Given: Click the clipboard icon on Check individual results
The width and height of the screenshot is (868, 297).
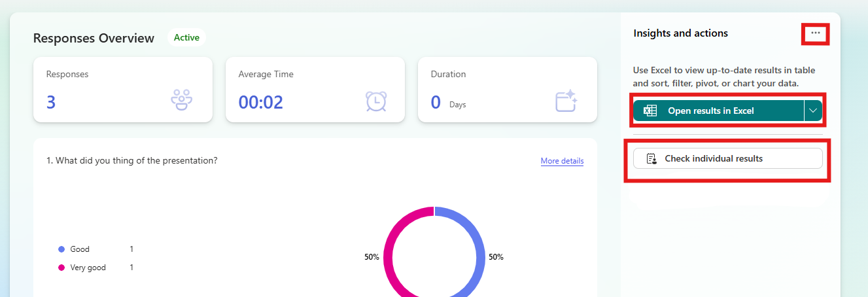Looking at the screenshot, I should point(651,158).
